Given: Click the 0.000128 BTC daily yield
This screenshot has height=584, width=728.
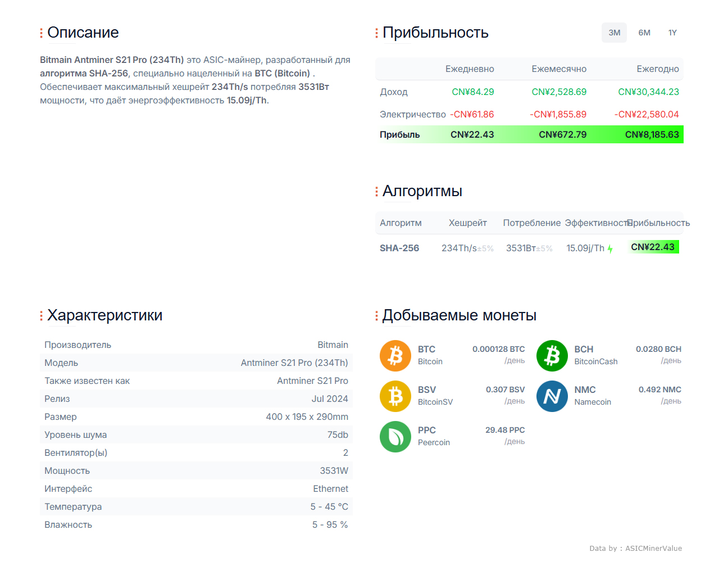Looking at the screenshot, I should [498, 349].
